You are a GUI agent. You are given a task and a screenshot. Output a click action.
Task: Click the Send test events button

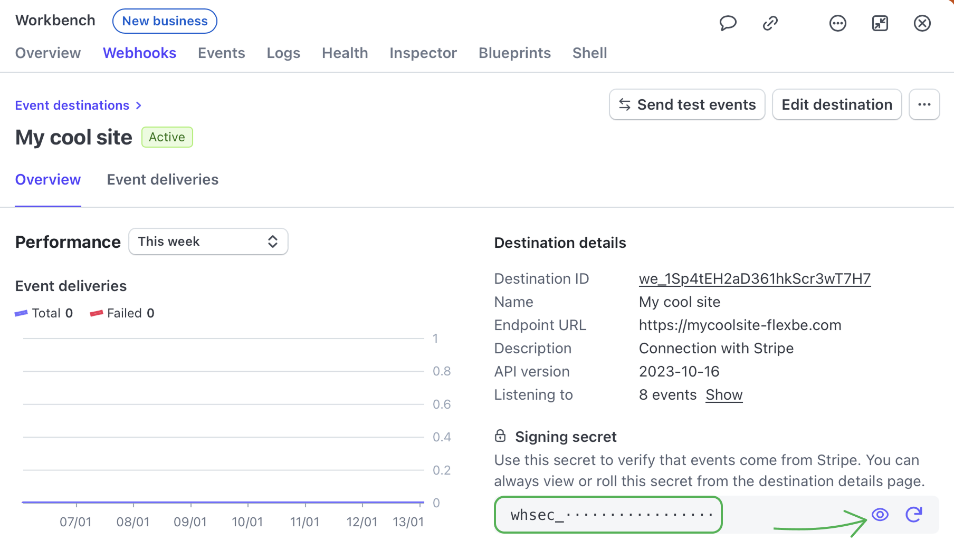(686, 104)
